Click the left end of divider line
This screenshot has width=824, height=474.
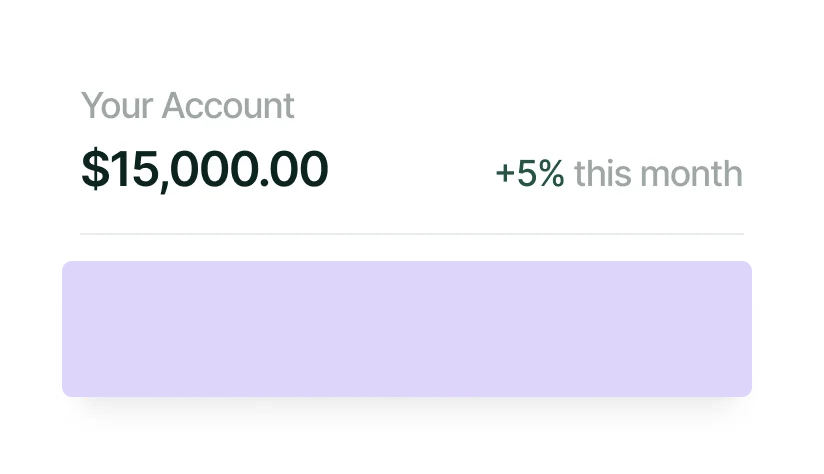tap(86, 234)
